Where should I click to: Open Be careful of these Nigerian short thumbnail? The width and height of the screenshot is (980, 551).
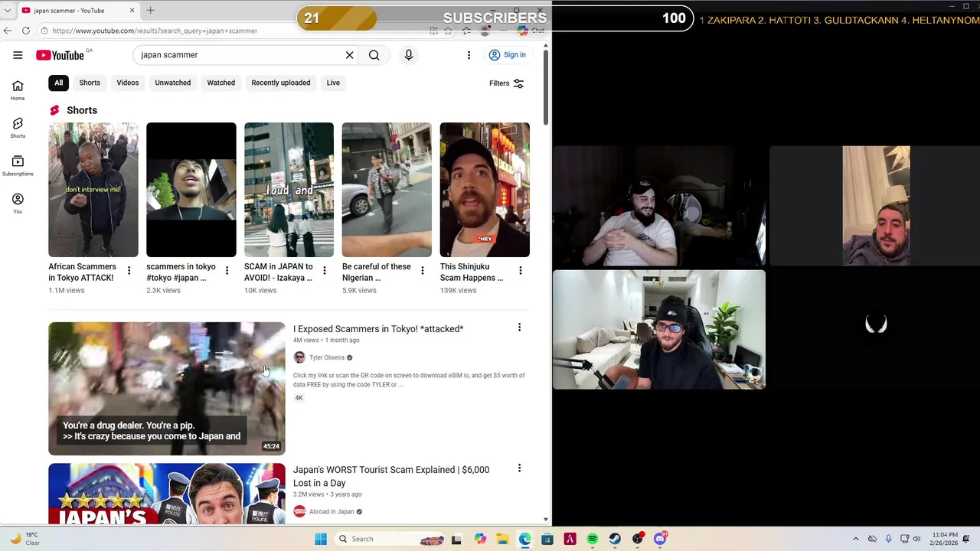point(387,190)
